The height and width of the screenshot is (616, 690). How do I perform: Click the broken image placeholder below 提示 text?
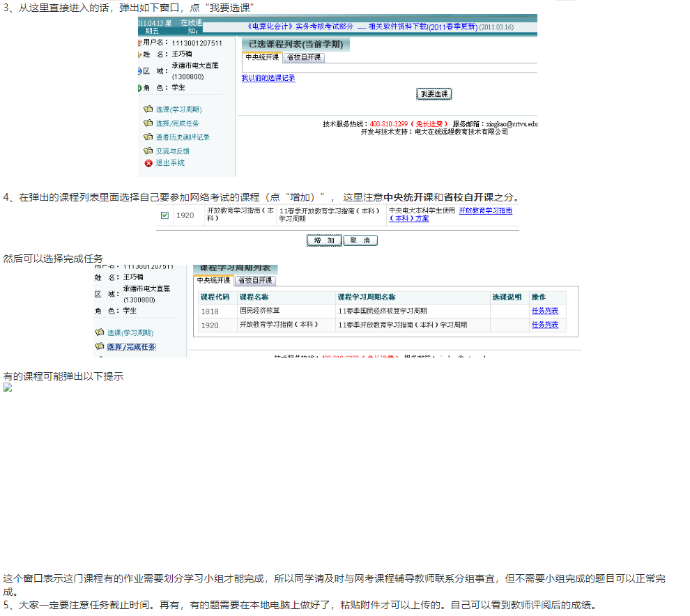click(x=8, y=387)
